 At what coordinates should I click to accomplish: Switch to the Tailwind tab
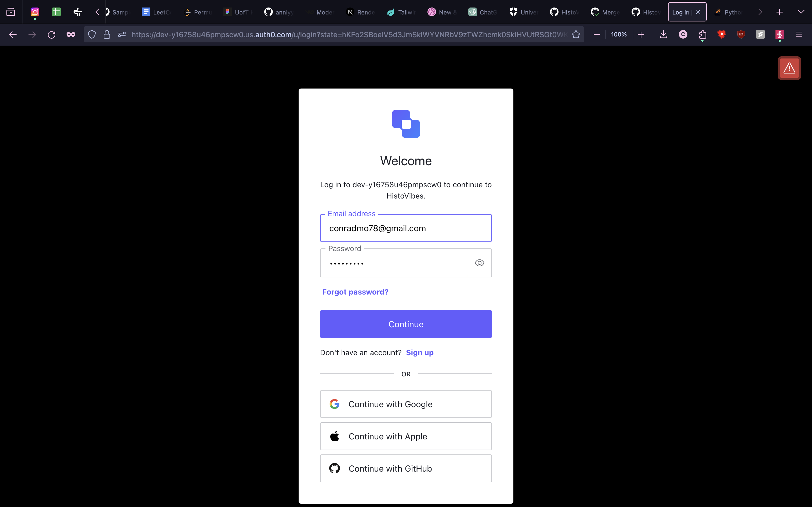coord(401,12)
